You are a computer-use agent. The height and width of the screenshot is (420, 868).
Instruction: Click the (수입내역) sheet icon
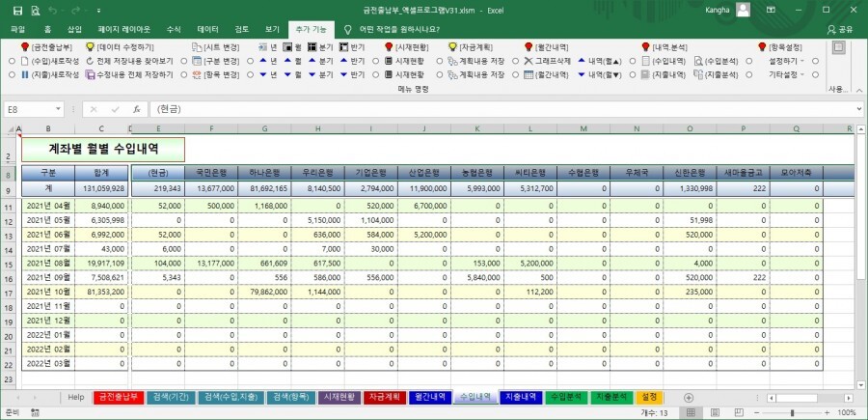tap(645, 61)
